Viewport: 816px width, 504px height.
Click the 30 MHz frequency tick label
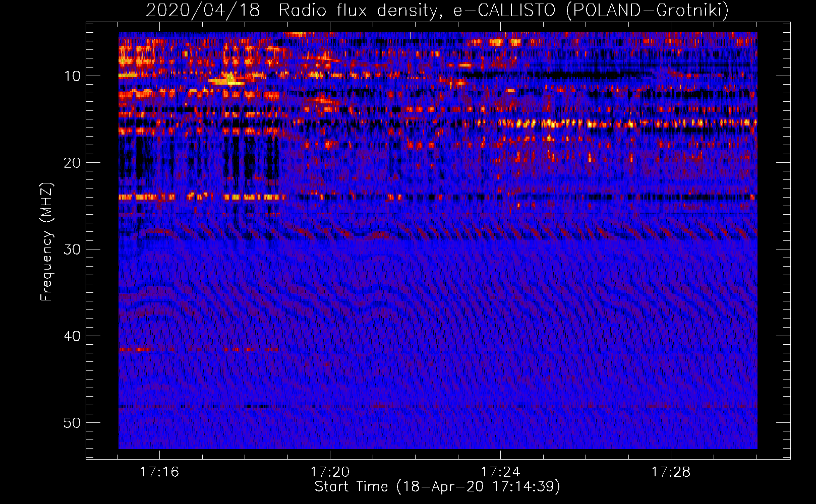(73, 249)
